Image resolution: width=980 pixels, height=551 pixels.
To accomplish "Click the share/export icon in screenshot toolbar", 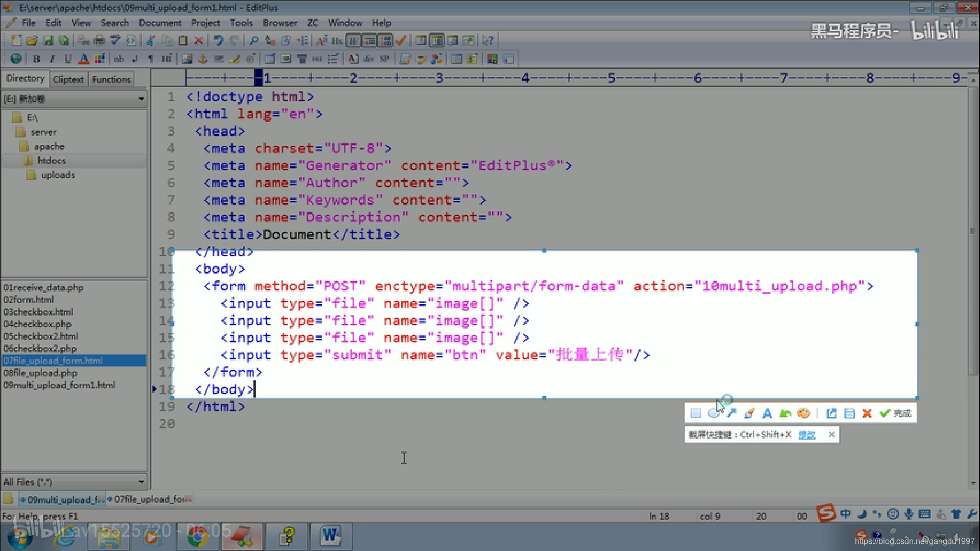I will (831, 413).
